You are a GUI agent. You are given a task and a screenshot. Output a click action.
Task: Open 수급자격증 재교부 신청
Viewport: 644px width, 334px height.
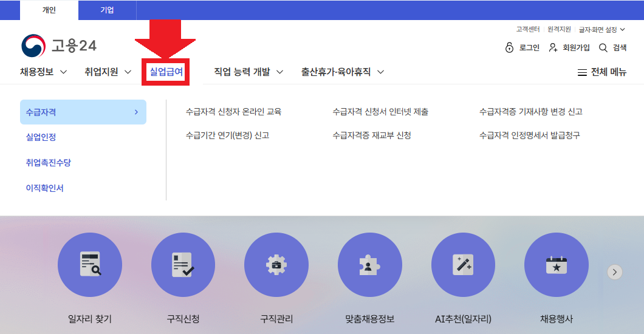pyautogui.click(x=372, y=135)
